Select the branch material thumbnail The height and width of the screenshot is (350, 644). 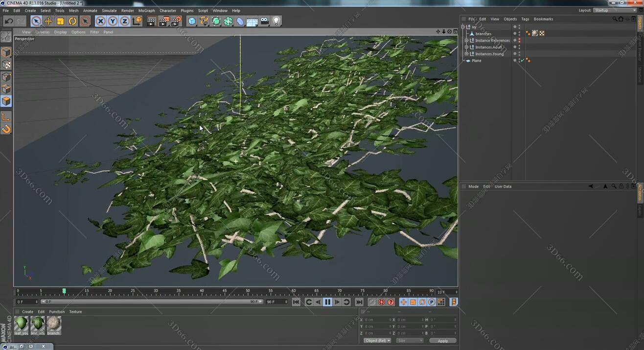(54, 324)
